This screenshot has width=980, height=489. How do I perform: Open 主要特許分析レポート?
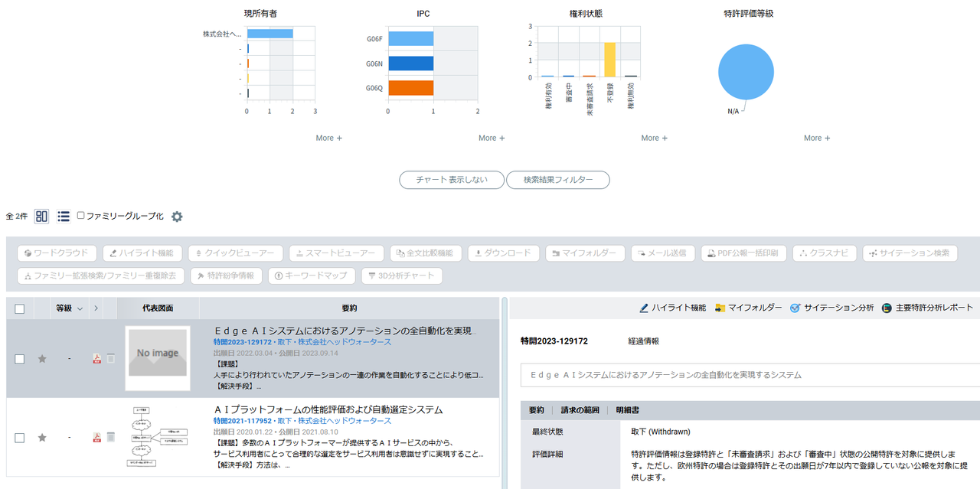click(927, 308)
